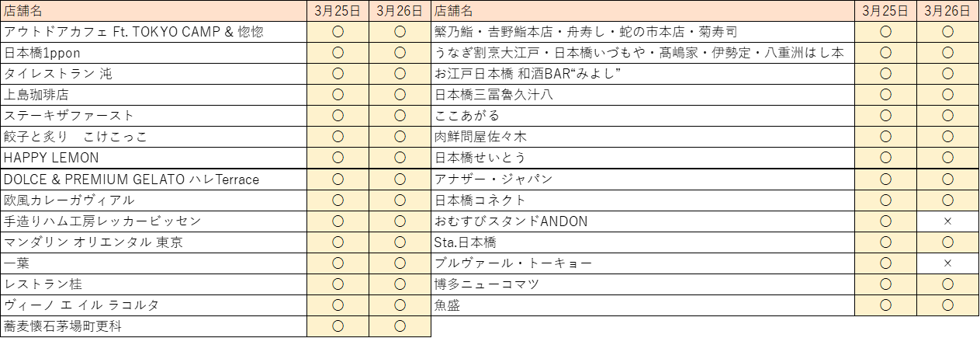Image resolution: width=980 pixels, height=338 pixels.
Task: Select the ここあがる store name cell
Action: pyautogui.click(x=642, y=116)
